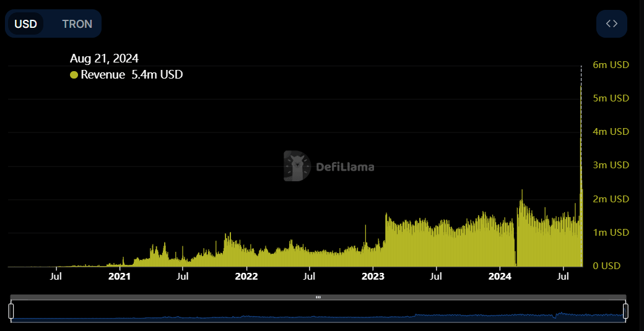This screenshot has height=331, width=644.
Task: Click the '5m USD' y-axis label
Action: coord(611,98)
